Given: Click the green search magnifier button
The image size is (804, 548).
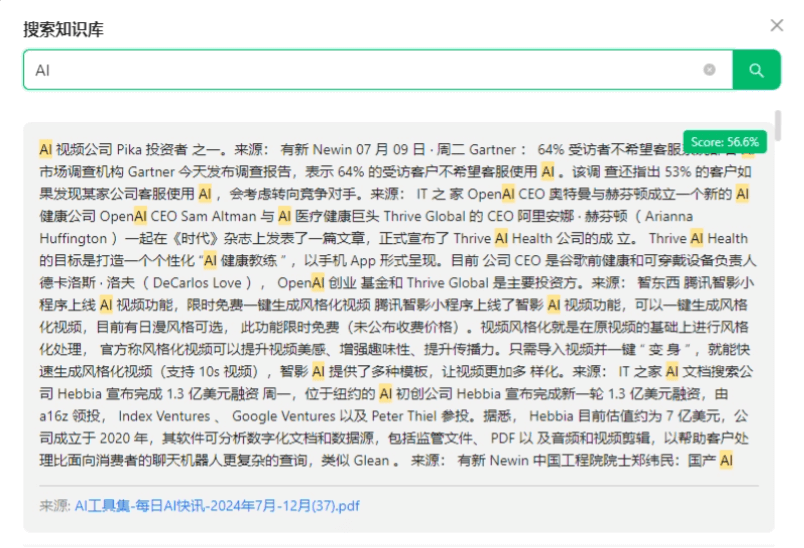Looking at the screenshot, I should (x=756, y=70).
